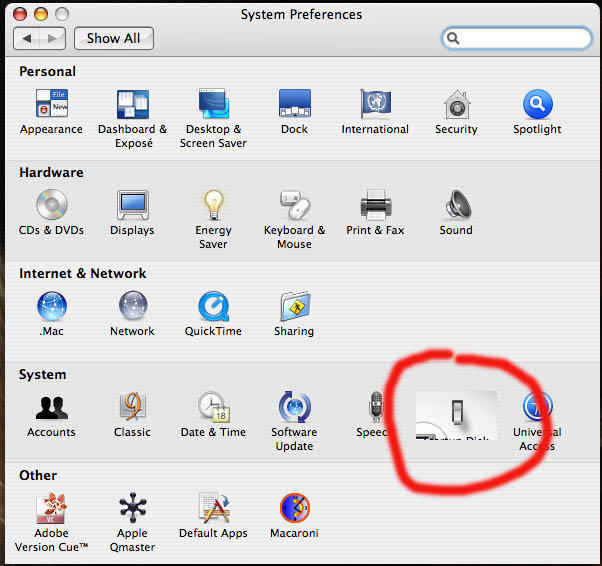Open the Dock preferences icon
Viewport: 602px width, 566px height.
(294, 103)
